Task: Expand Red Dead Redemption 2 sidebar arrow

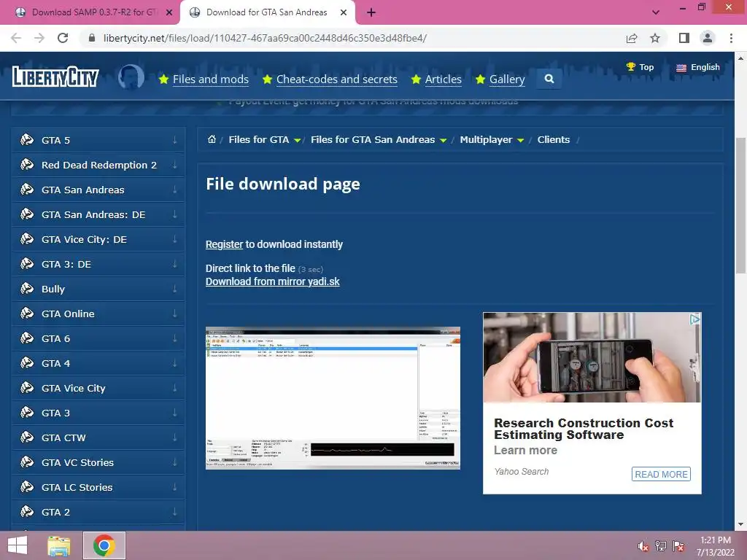Action: (x=175, y=165)
